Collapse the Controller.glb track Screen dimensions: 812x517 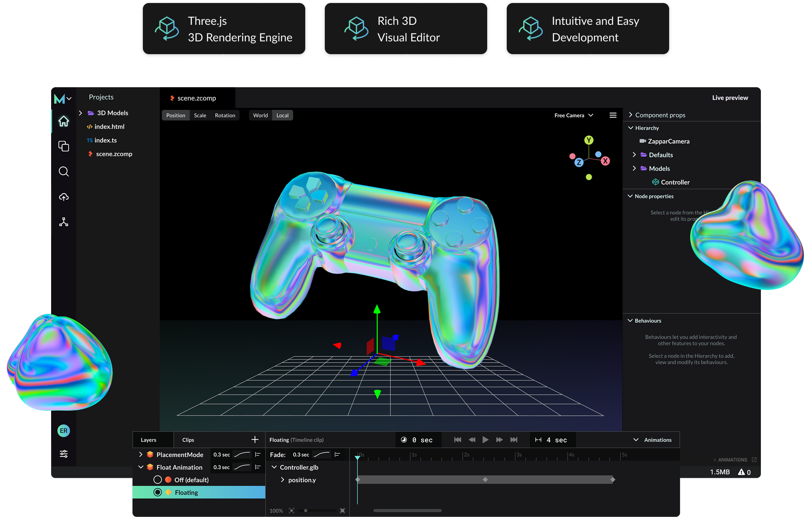(274, 467)
